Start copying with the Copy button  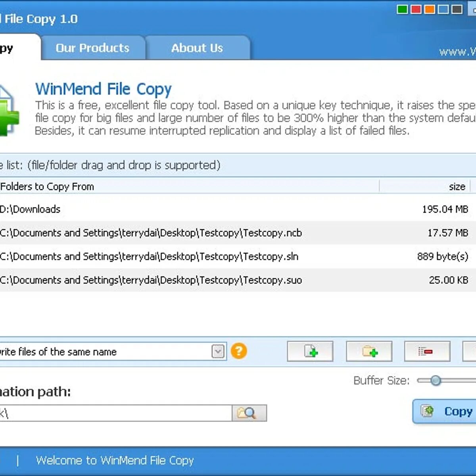click(x=445, y=411)
